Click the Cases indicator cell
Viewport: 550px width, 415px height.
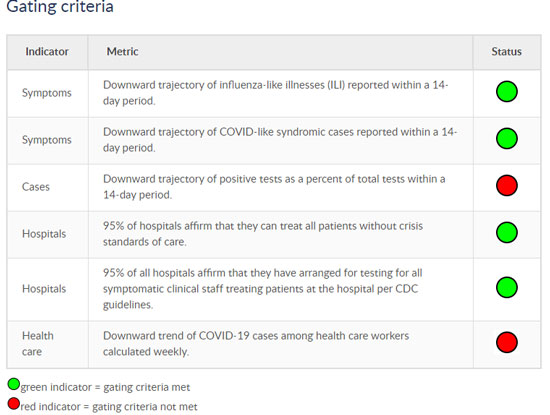[x=36, y=187]
